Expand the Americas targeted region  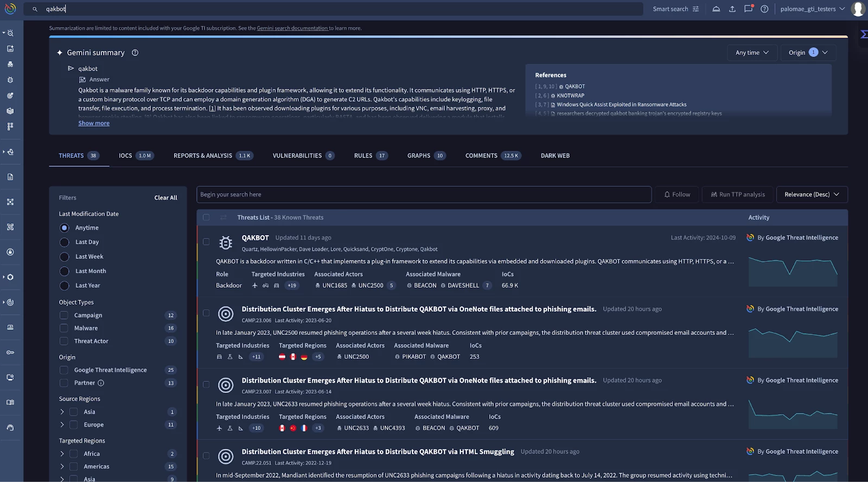[62, 467]
